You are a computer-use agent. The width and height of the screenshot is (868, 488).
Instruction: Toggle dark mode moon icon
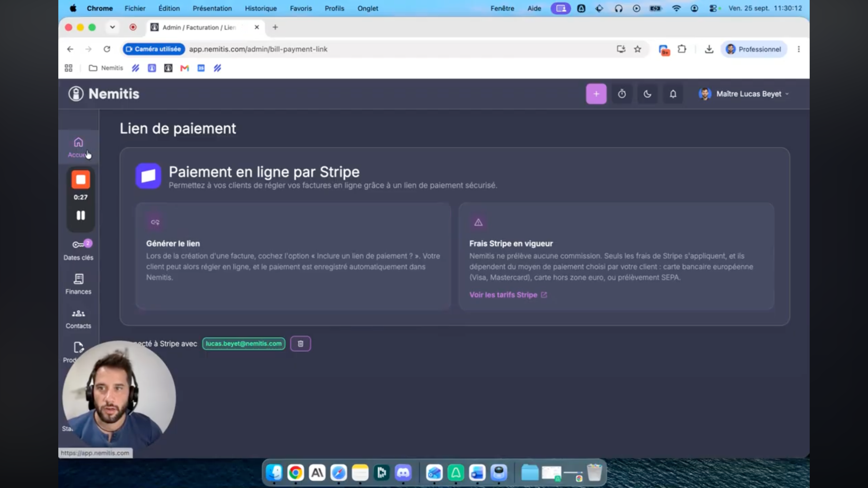(x=647, y=94)
